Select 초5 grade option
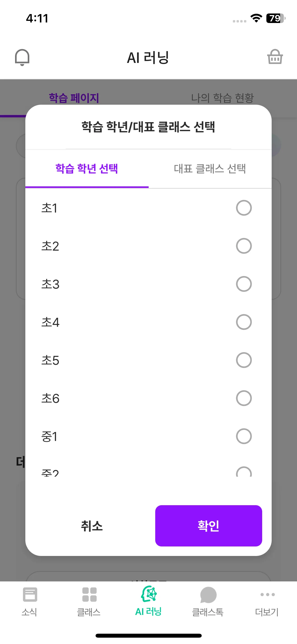Screen dimensions: 297x644 click(x=244, y=360)
